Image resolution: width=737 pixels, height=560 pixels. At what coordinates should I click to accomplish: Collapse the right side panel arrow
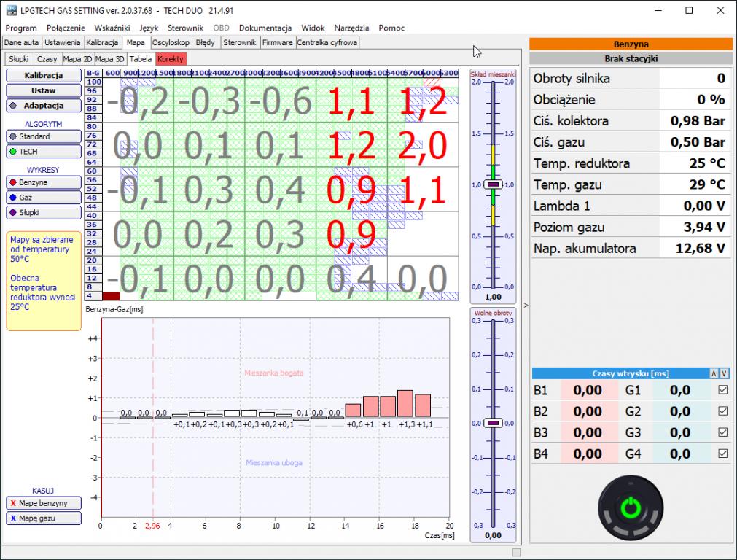[x=526, y=305]
